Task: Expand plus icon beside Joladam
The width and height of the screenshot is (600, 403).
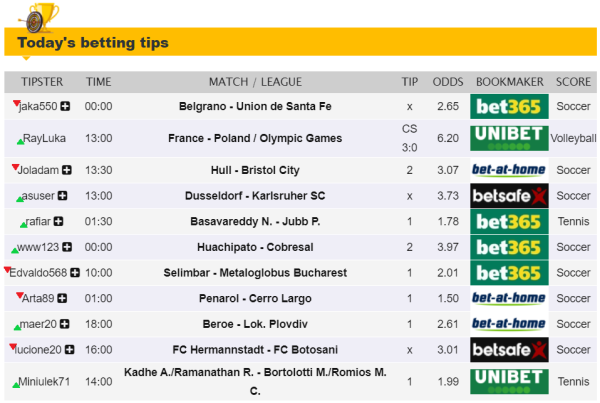Action: [66, 170]
